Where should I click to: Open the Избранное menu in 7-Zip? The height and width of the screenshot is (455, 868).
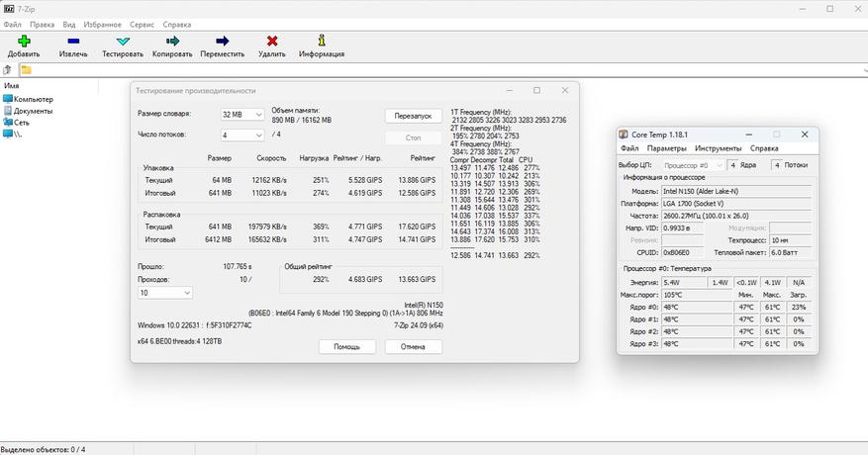[102, 25]
